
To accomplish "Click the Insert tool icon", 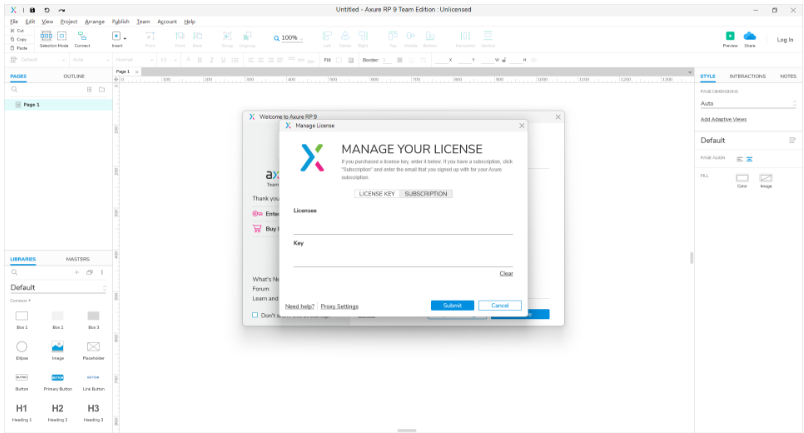I will tap(116, 36).
